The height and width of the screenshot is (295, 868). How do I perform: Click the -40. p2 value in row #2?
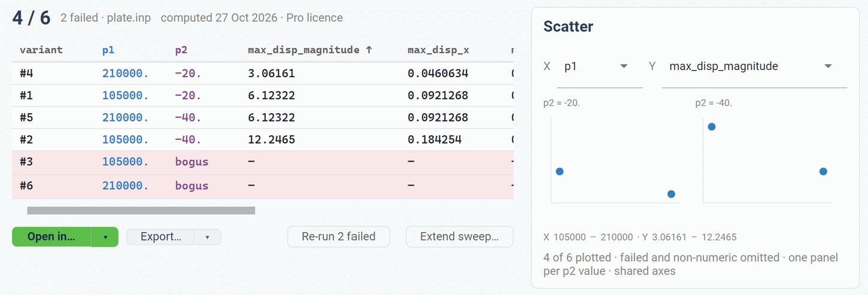click(188, 140)
